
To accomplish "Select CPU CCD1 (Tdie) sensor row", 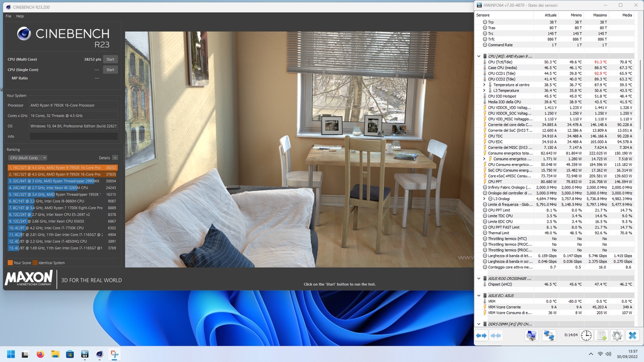I will [555, 73].
